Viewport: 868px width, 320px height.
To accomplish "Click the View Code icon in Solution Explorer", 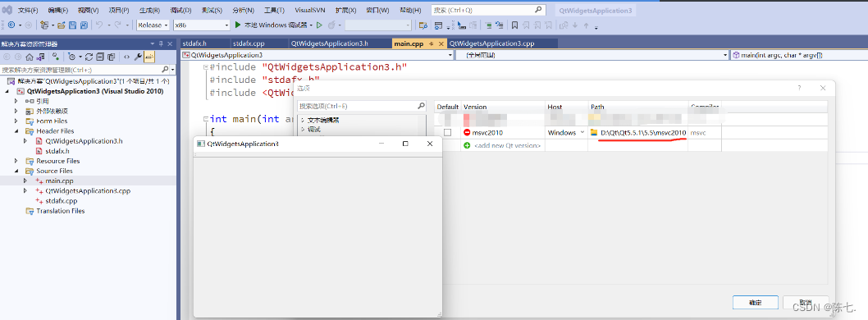I will coord(127,57).
